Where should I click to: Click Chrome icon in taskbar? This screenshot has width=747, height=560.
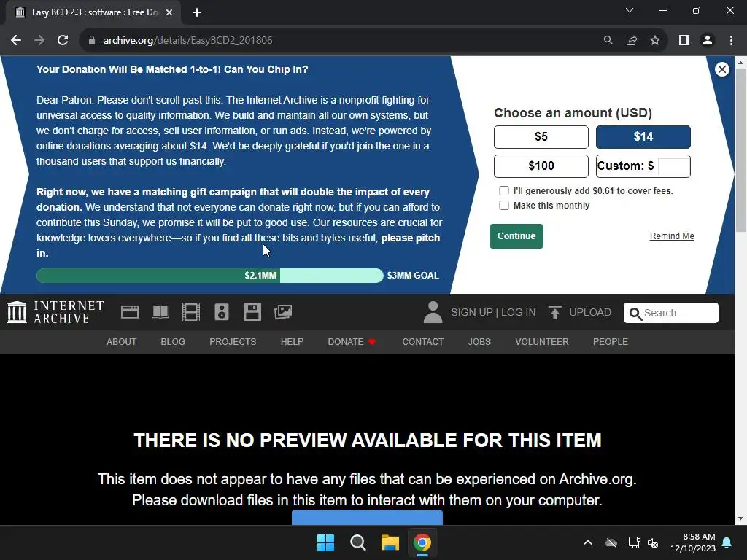pos(422,542)
